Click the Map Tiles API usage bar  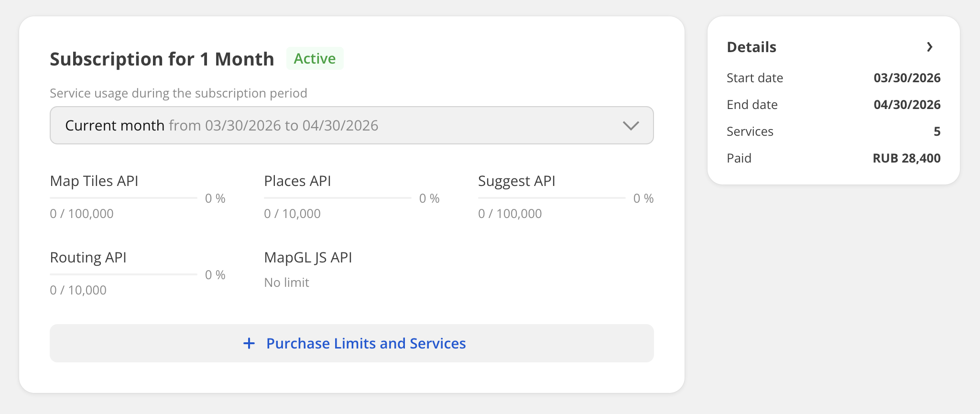tap(123, 198)
